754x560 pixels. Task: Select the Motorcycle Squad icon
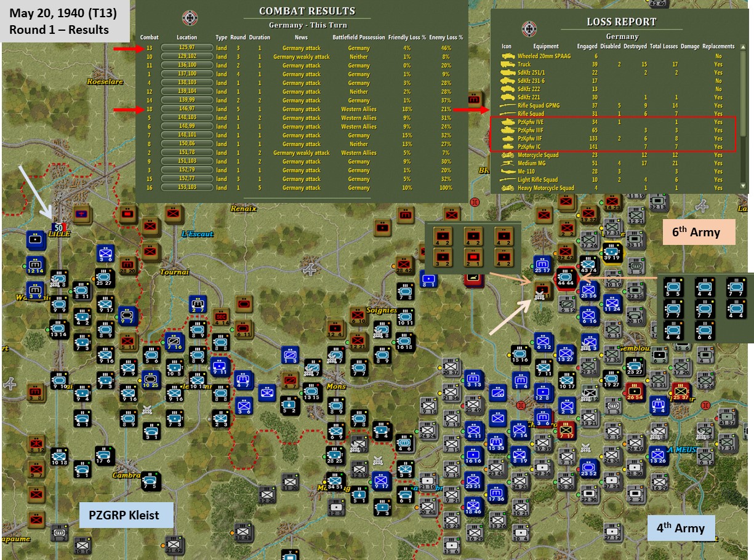point(510,155)
